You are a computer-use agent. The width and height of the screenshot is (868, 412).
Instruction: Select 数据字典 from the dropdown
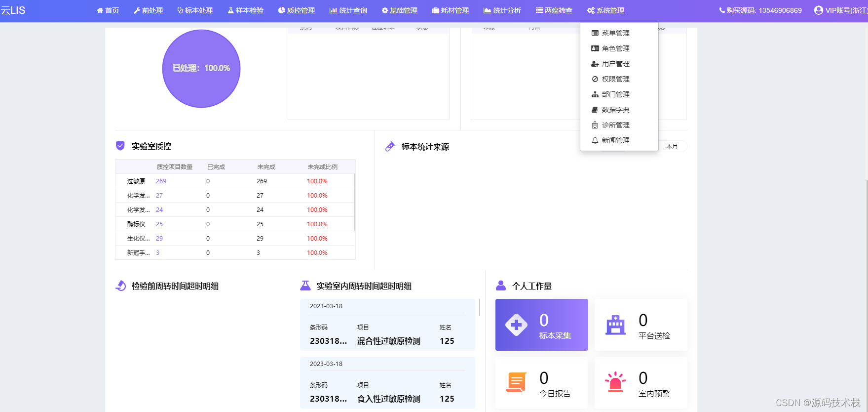click(619, 110)
